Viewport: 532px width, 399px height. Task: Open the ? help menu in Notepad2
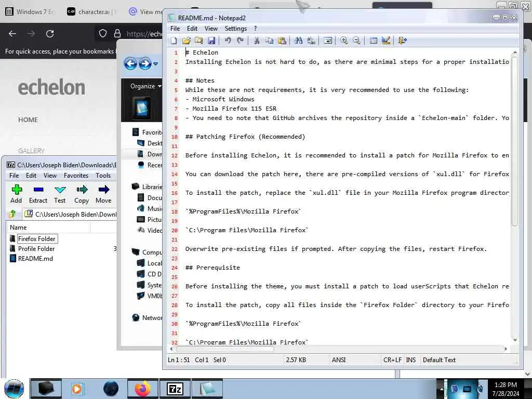pos(256,29)
